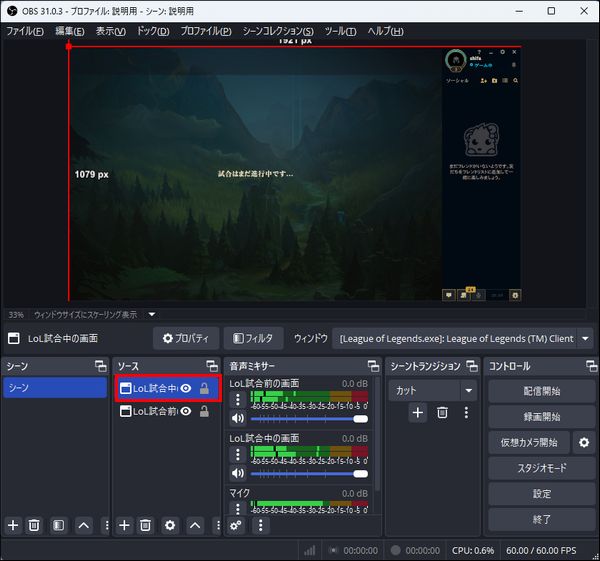The image size is (600, 561).
Task: Move scene up with arrow
Action: pyautogui.click(x=83, y=525)
